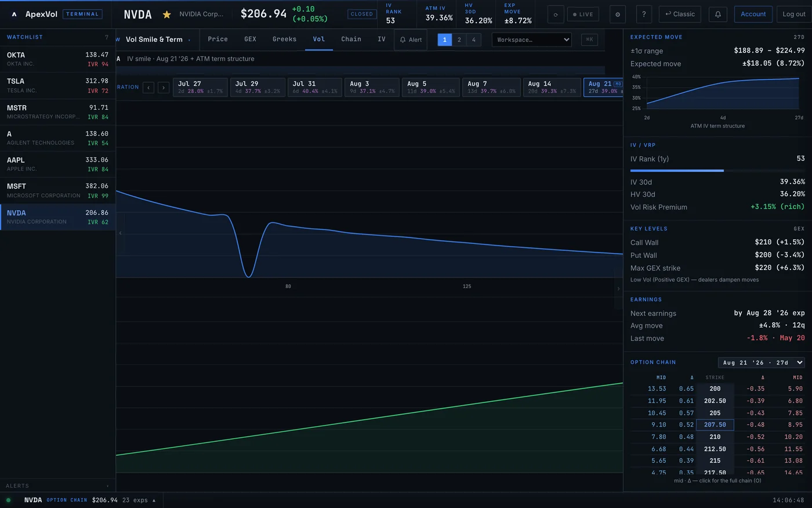Click the Call Wall $210 level
This screenshot has width=812, height=508.
(717, 243)
